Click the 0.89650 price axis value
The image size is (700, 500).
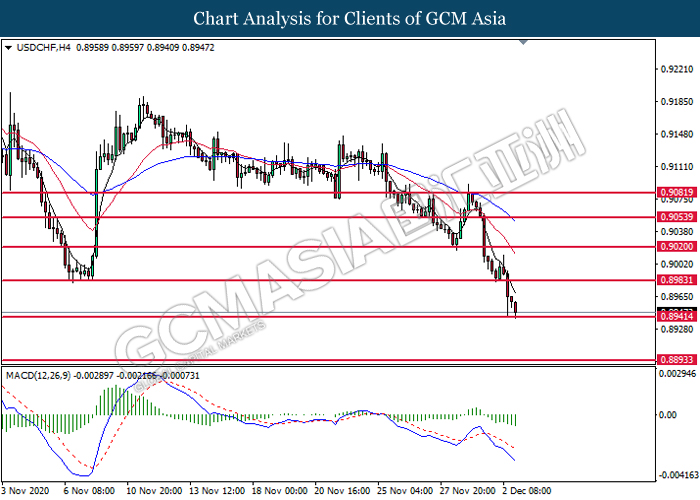677,297
